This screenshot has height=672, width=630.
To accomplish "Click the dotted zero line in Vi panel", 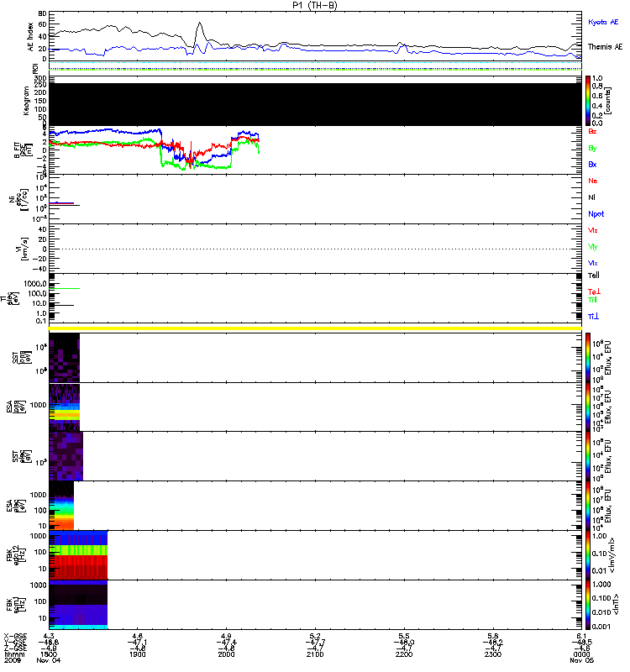I will pyautogui.click(x=316, y=249).
